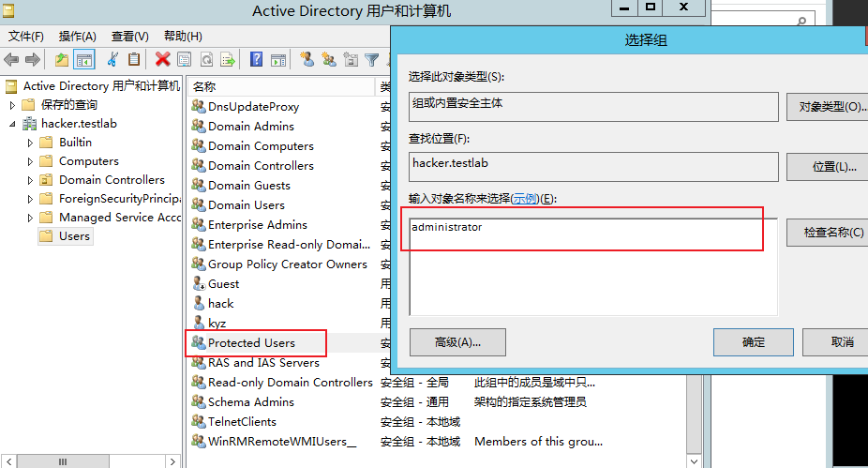Click tree pane scroll left arrow

coord(8,461)
